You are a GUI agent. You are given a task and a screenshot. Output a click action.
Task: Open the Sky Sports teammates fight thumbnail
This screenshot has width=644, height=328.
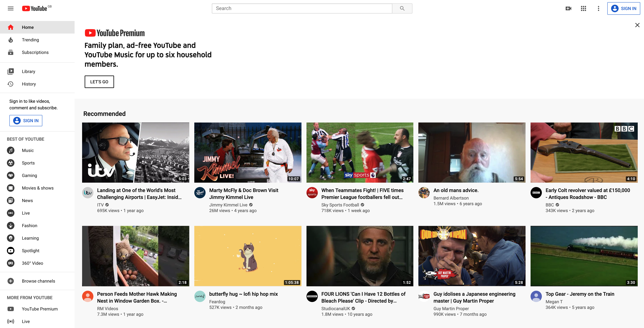360,153
